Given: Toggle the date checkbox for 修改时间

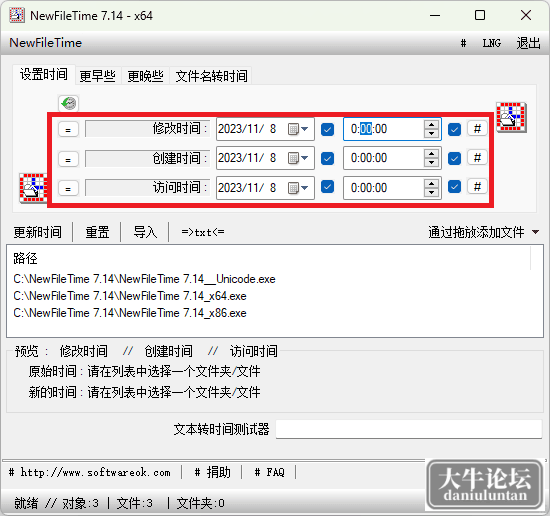Looking at the screenshot, I should click(x=327, y=129).
